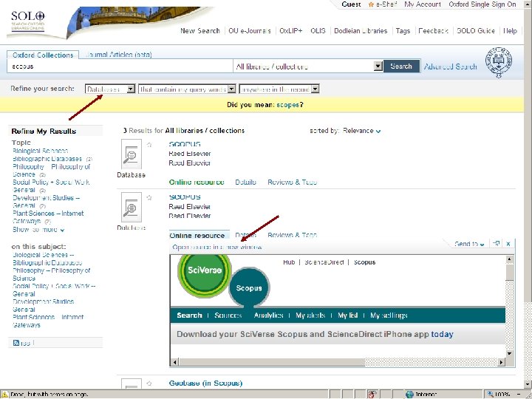This screenshot has width=532, height=399.
Task: Click the status bar security shield icon
Action: (372, 395)
